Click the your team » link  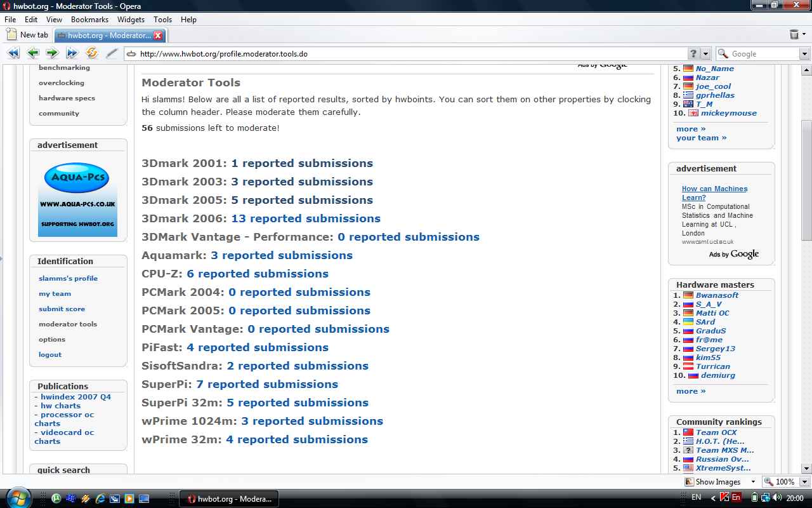click(701, 138)
